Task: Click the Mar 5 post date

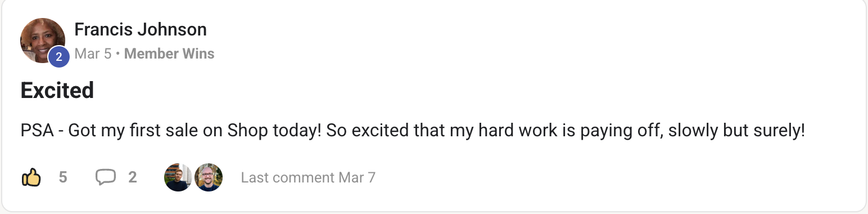Action: [93, 54]
